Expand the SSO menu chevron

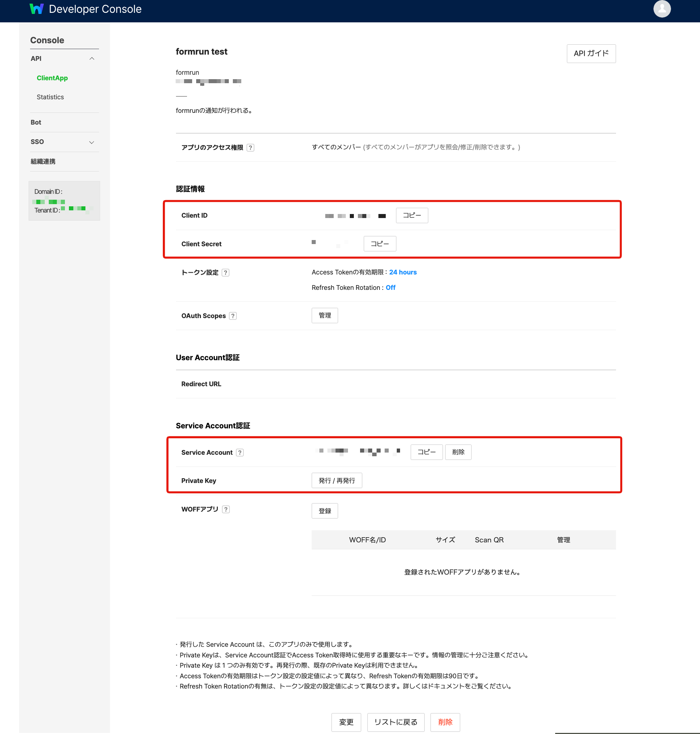(x=92, y=142)
